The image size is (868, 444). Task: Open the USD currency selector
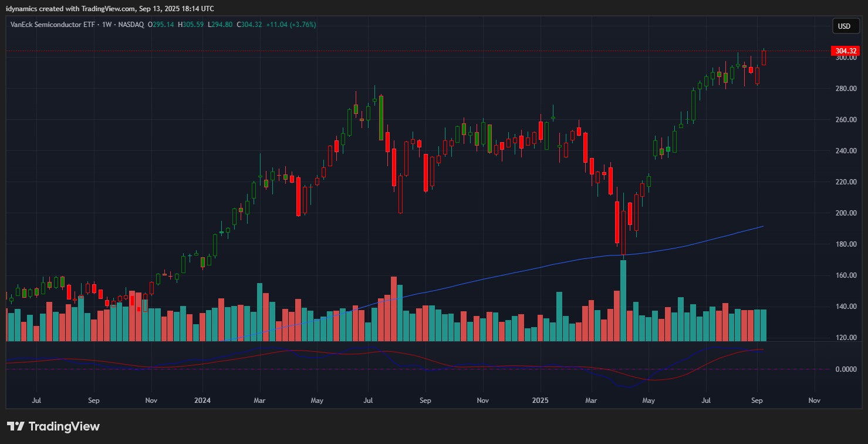click(844, 26)
